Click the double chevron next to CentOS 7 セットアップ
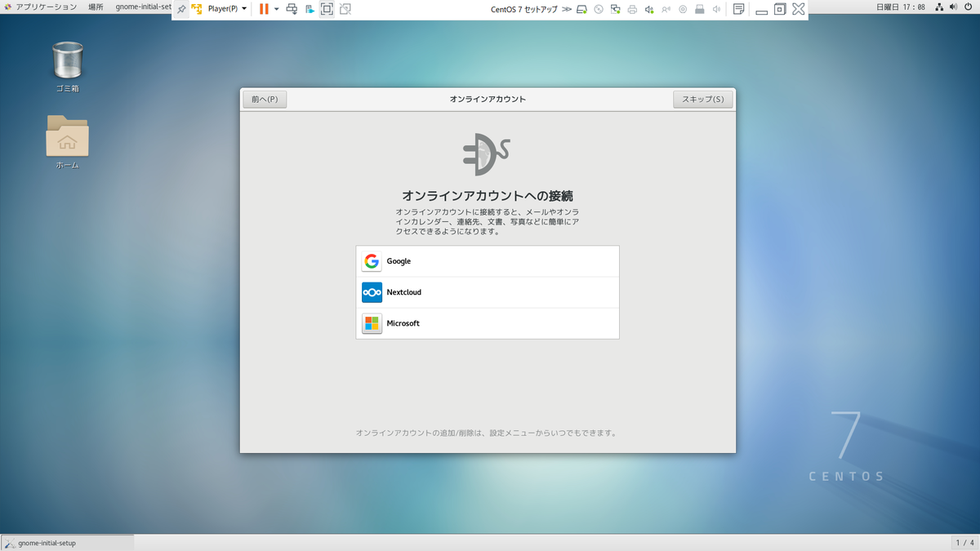 point(568,9)
